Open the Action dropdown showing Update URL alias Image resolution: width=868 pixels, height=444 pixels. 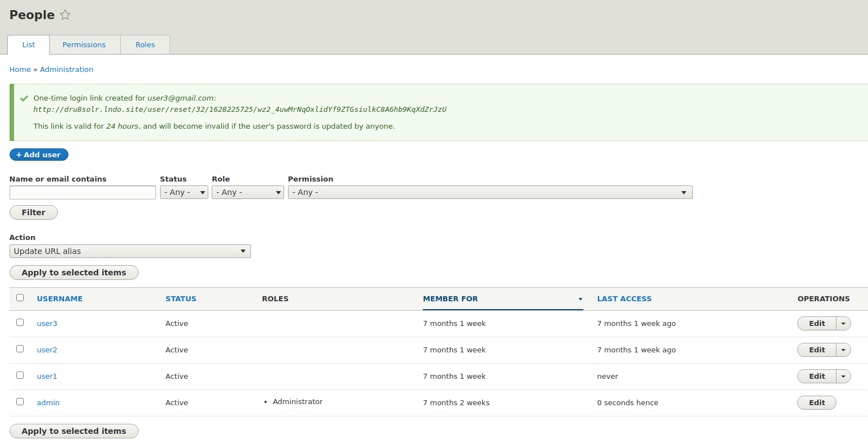coord(130,251)
